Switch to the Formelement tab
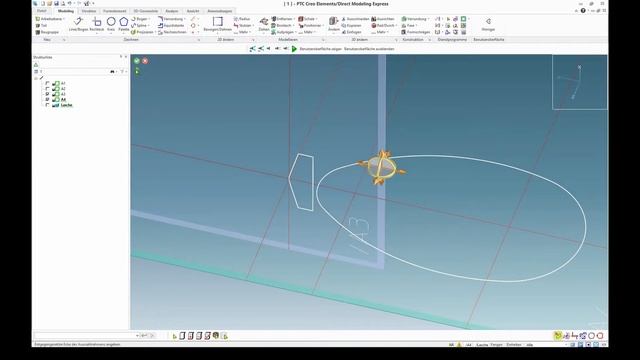 pyautogui.click(x=115, y=11)
